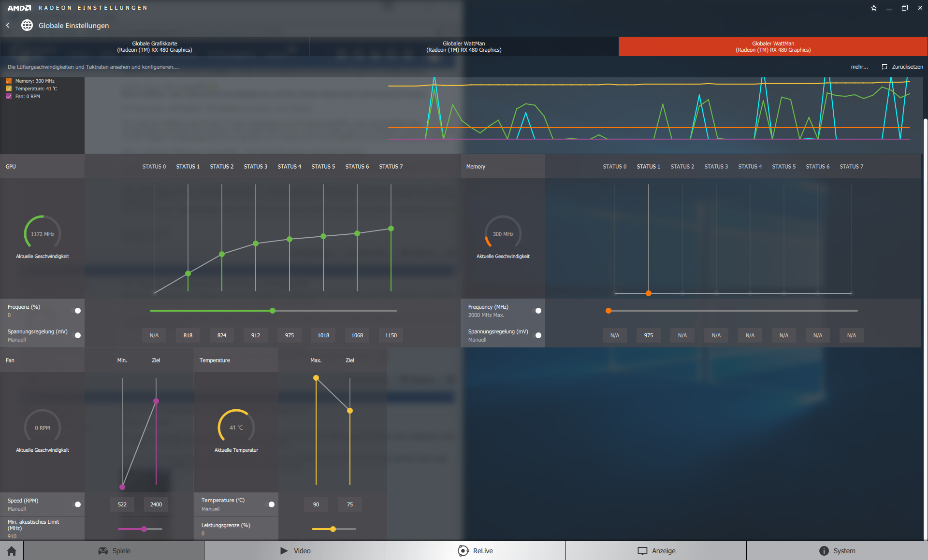Click the Zurücksetzen reset button
This screenshot has height=560, width=928.
click(902, 67)
